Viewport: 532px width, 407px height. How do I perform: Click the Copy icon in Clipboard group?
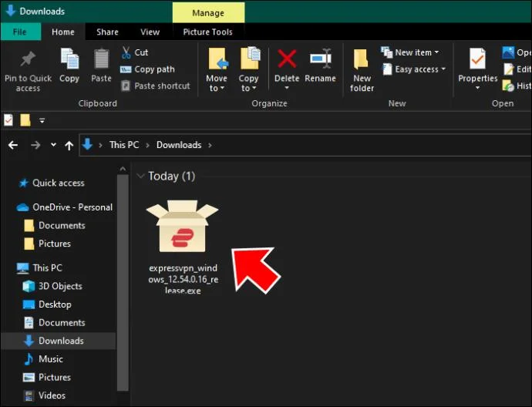click(69, 59)
